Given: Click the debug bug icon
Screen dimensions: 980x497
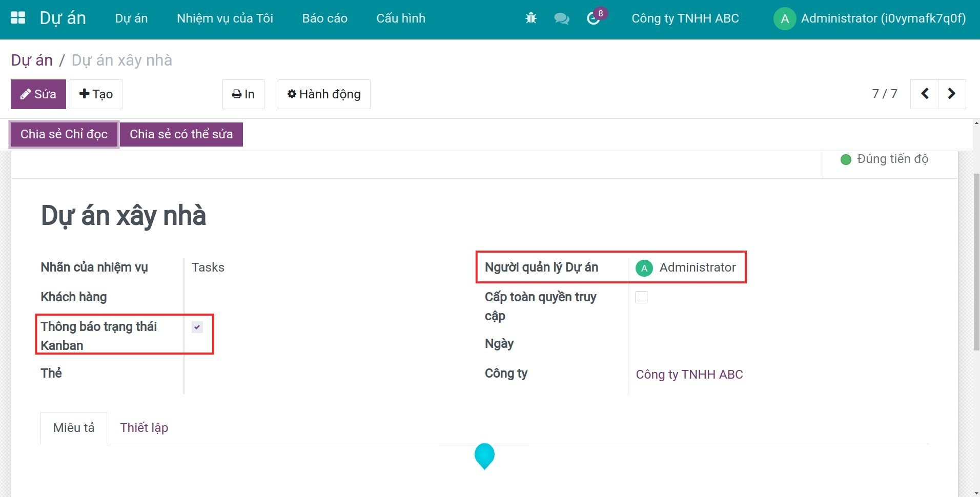Looking at the screenshot, I should [x=531, y=18].
